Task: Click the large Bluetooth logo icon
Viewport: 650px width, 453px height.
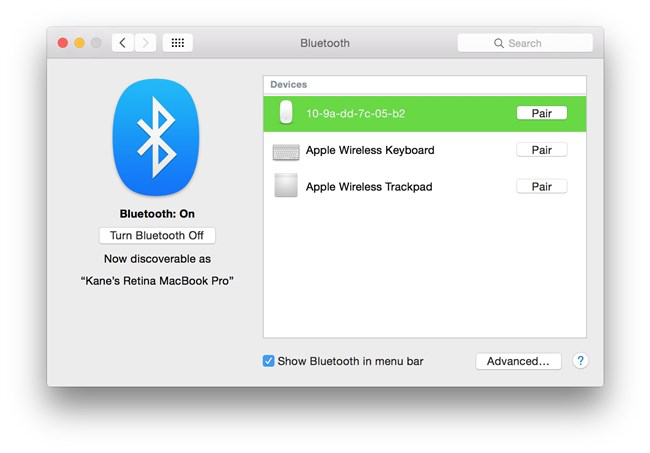Action: tap(156, 137)
